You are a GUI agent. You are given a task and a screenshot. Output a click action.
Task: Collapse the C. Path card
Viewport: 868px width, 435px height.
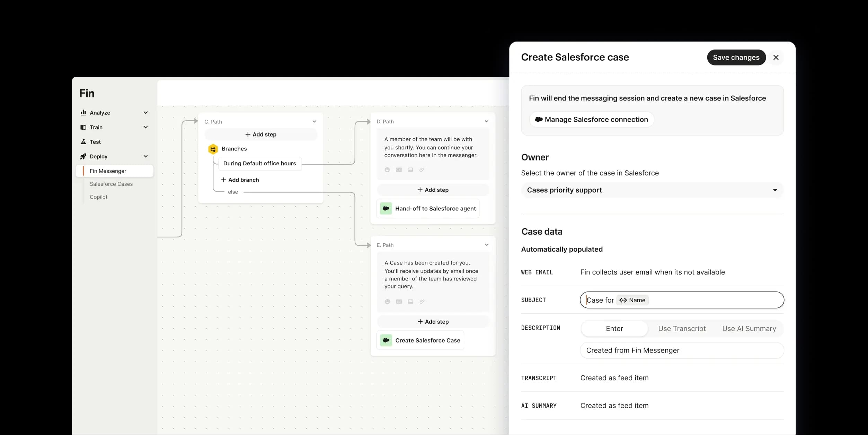[x=314, y=122]
